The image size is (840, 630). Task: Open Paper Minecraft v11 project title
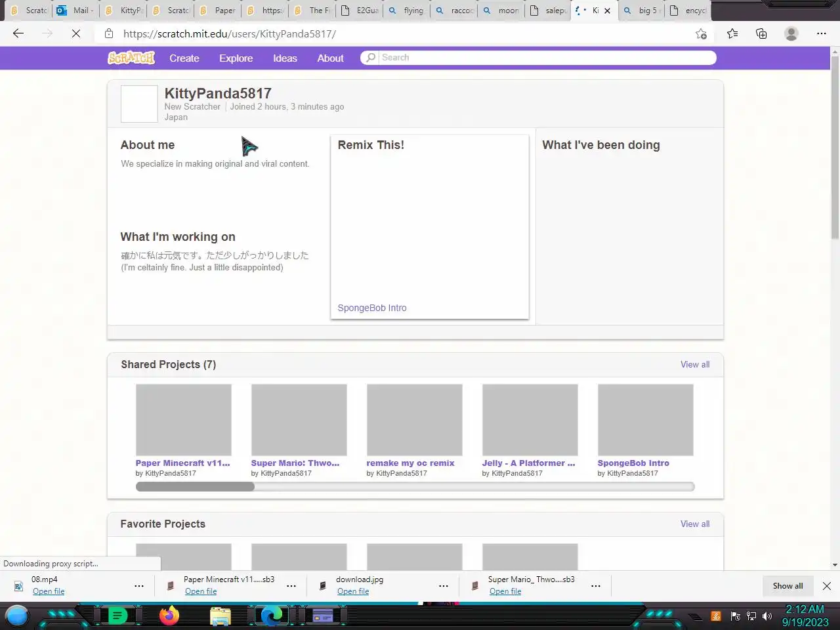[183, 463]
